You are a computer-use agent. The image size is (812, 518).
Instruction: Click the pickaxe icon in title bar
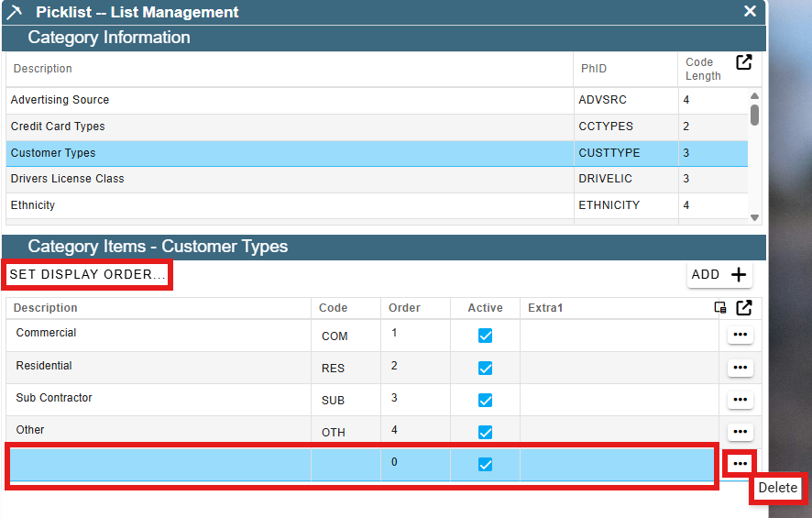[14, 11]
